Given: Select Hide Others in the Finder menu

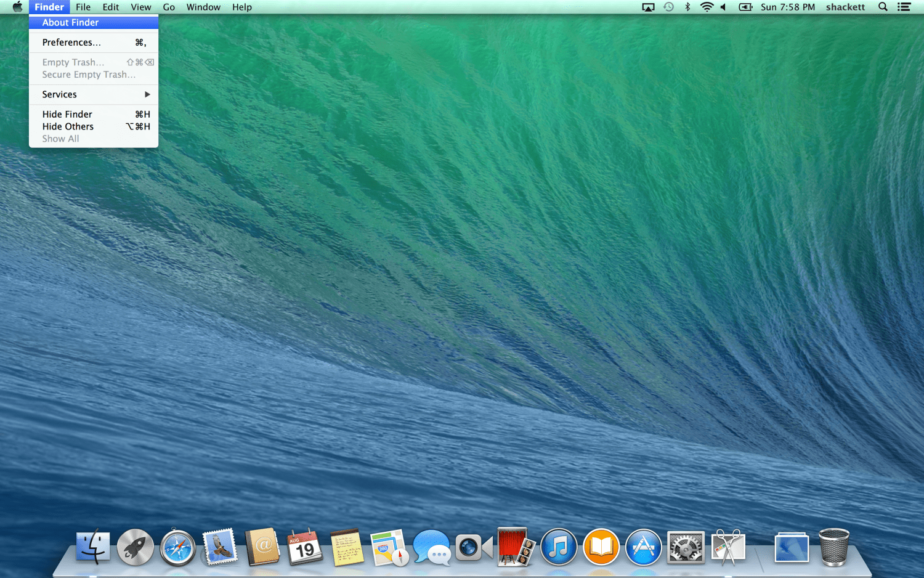Looking at the screenshot, I should coord(94,126).
